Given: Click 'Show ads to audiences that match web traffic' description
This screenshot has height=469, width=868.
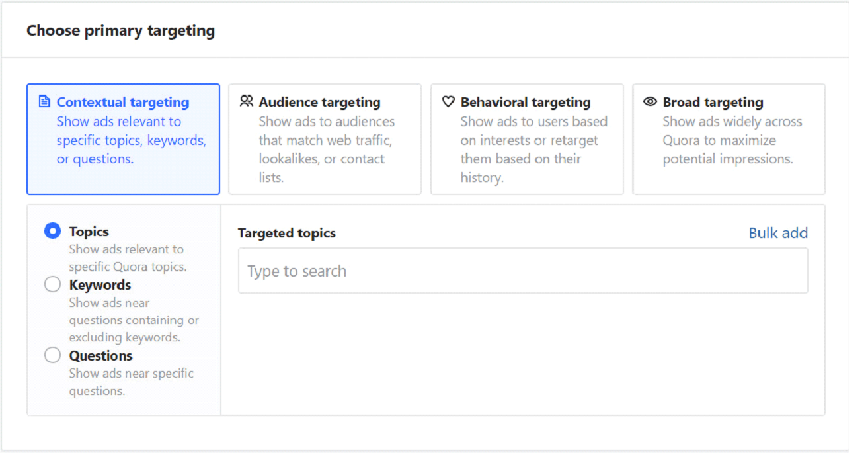Looking at the screenshot, I should click(x=327, y=149).
